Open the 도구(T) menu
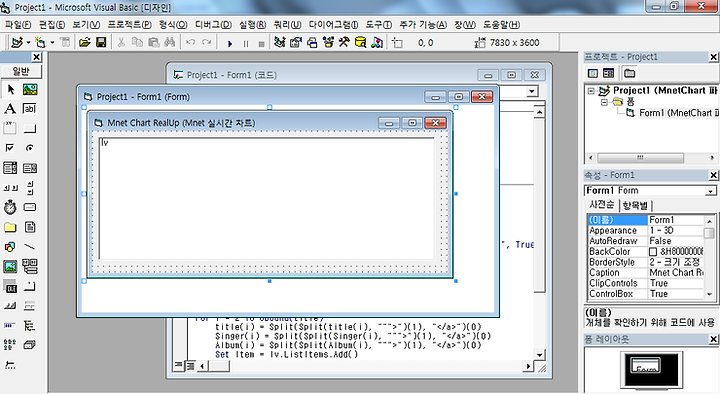Screen dimensions: 720x394 [379, 25]
